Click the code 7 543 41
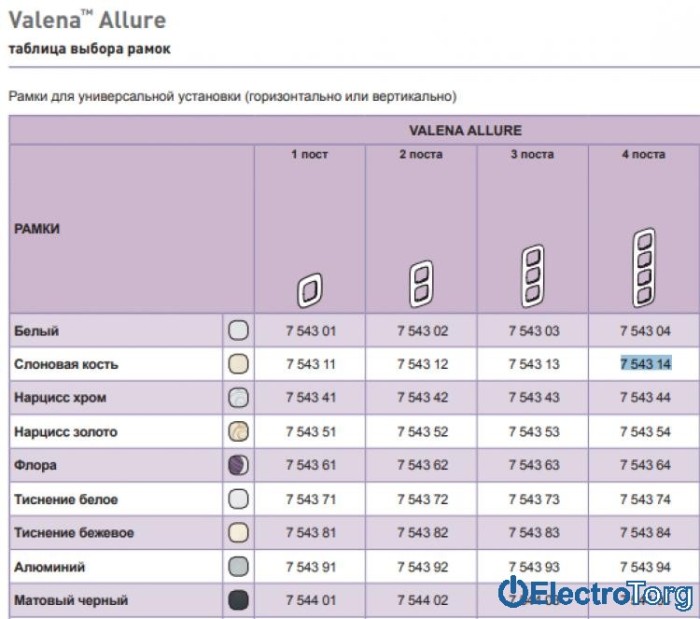This screenshot has height=619, width=700. point(311,397)
